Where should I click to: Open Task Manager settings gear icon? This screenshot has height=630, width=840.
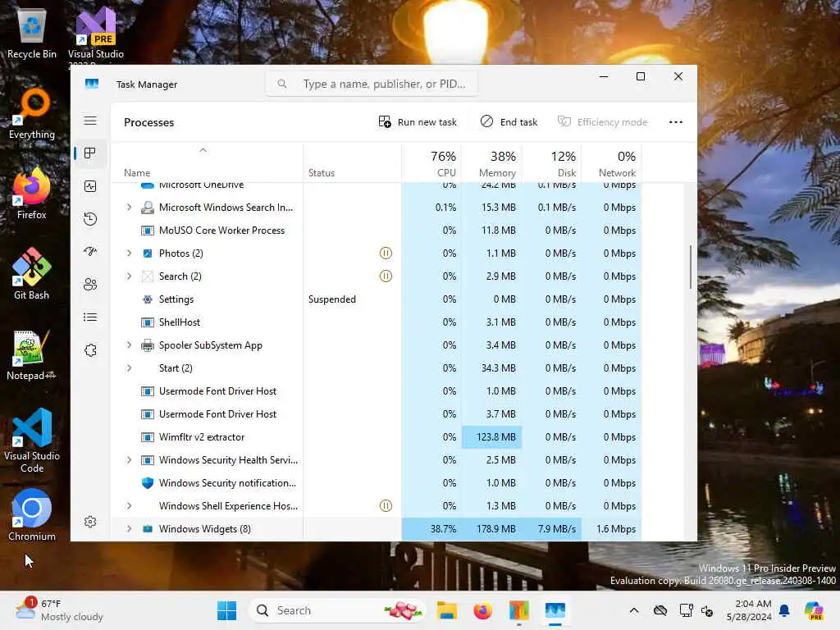coord(90,522)
